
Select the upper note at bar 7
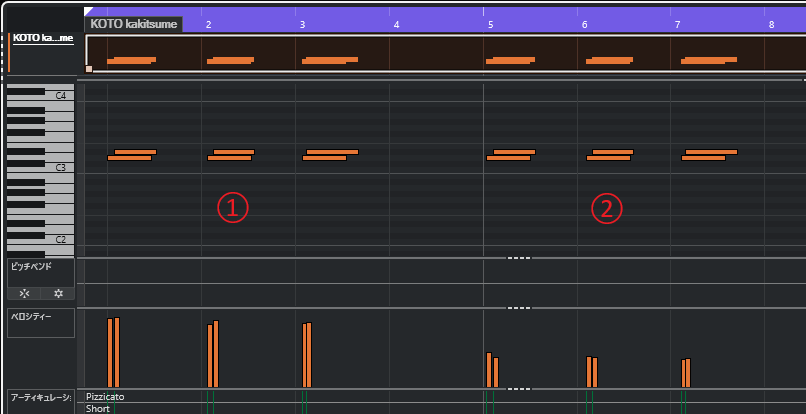(x=711, y=152)
